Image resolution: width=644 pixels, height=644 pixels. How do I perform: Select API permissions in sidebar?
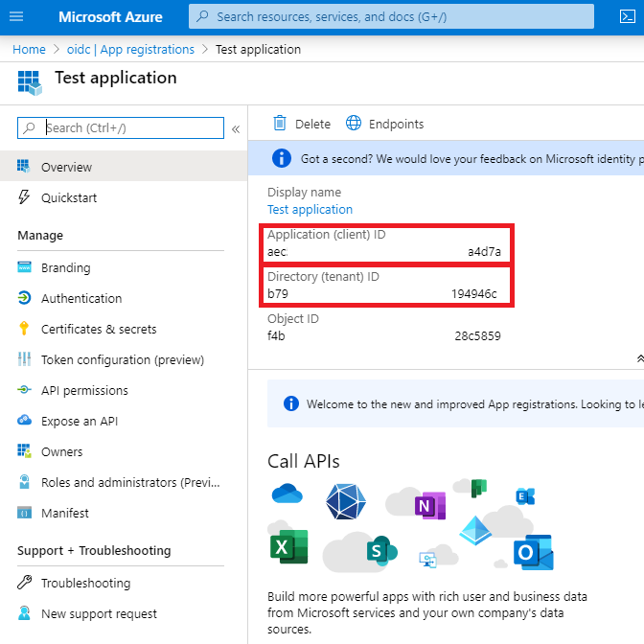click(x=84, y=390)
